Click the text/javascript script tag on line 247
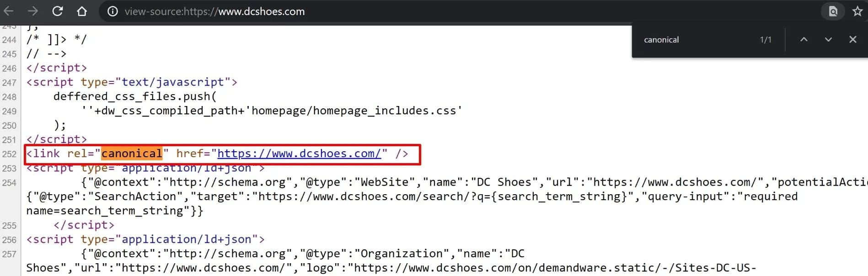868x276 pixels. pyautogui.click(x=132, y=82)
